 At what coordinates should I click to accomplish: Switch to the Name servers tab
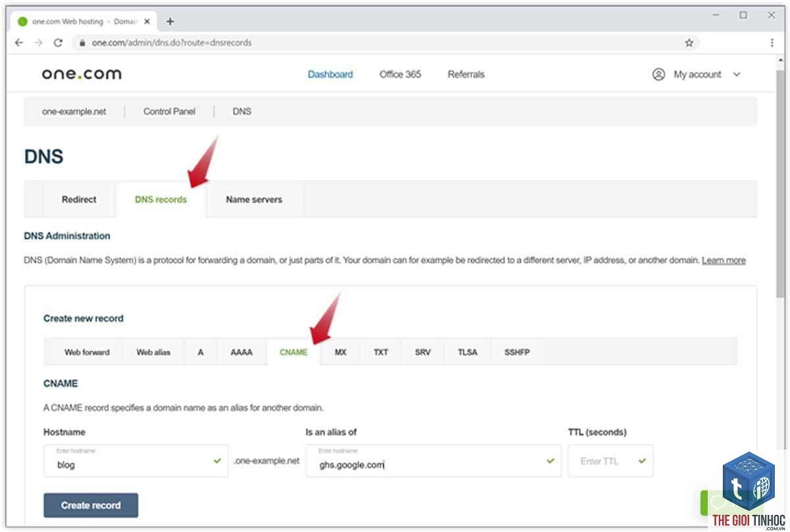[254, 199]
